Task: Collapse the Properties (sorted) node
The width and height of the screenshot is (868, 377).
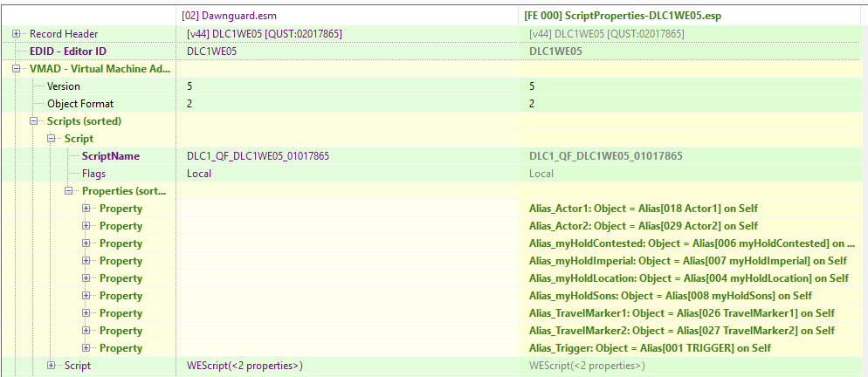Action: [69, 191]
